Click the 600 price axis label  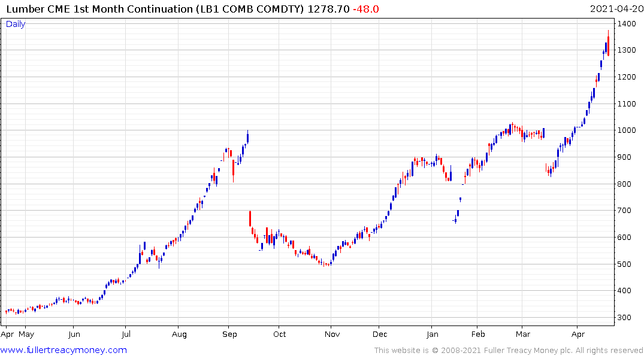[x=624, y=238]
